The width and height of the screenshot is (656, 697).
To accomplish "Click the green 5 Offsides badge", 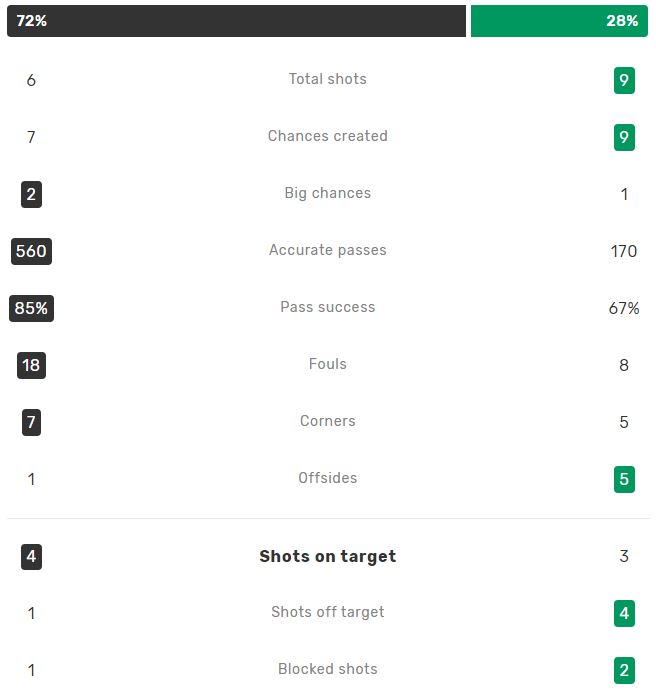I will coord(624,479).
